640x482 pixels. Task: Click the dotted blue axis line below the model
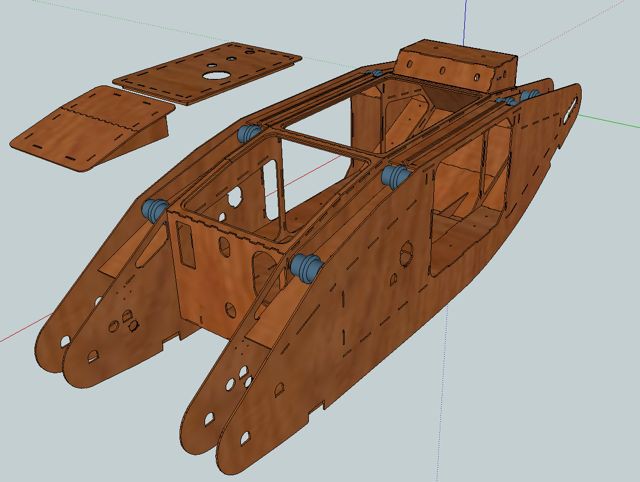(x=467, y=400)
